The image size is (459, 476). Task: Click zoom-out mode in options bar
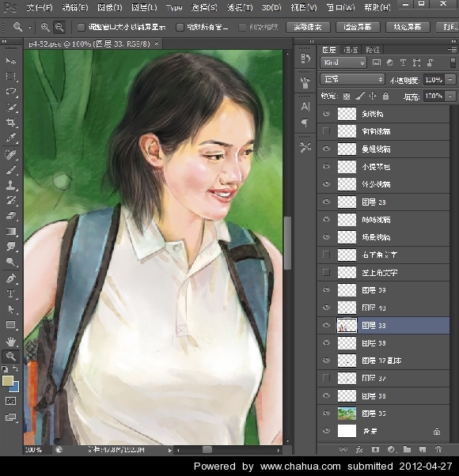pos(59,28)
